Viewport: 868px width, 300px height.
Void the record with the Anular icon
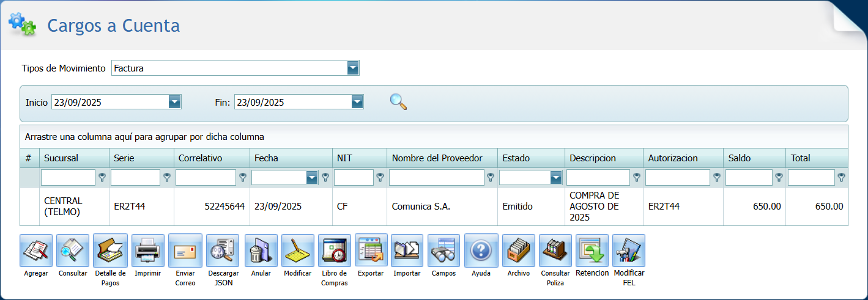[261, 251]
